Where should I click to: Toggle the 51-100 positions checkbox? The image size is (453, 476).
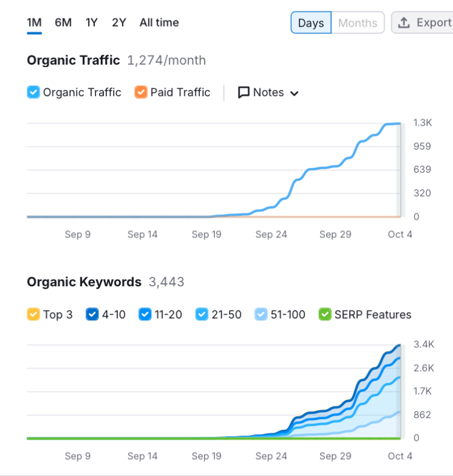point(261,314)
